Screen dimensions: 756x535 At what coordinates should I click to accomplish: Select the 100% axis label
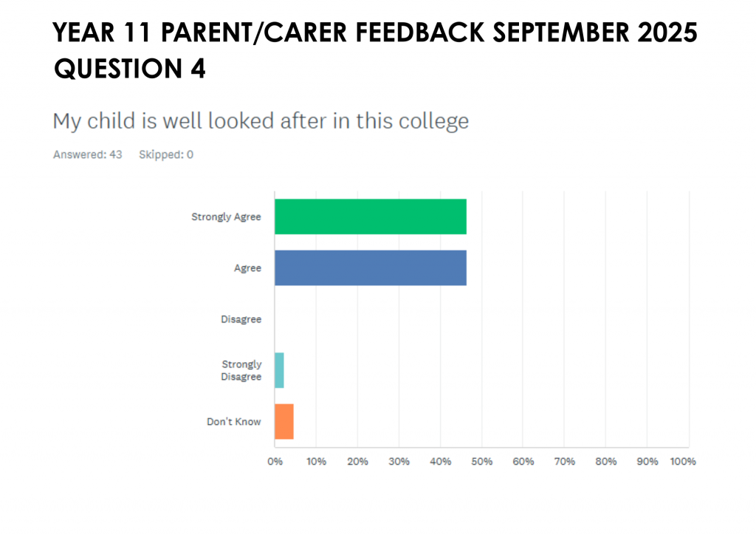[x=682, y=461]
